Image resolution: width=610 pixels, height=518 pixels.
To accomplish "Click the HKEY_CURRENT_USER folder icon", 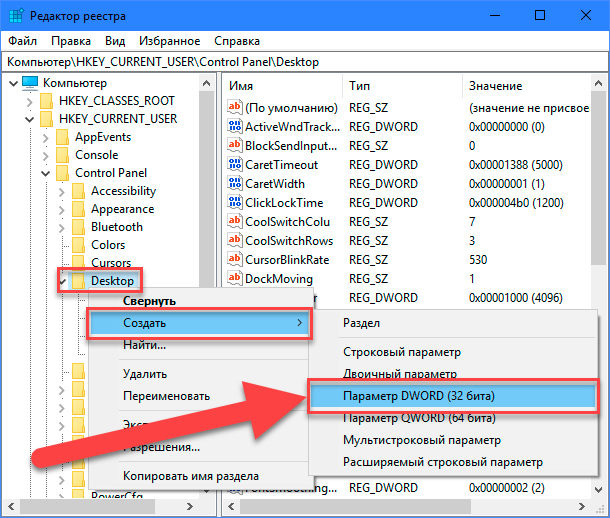I will pyautogui.click(x=46, y=119).
